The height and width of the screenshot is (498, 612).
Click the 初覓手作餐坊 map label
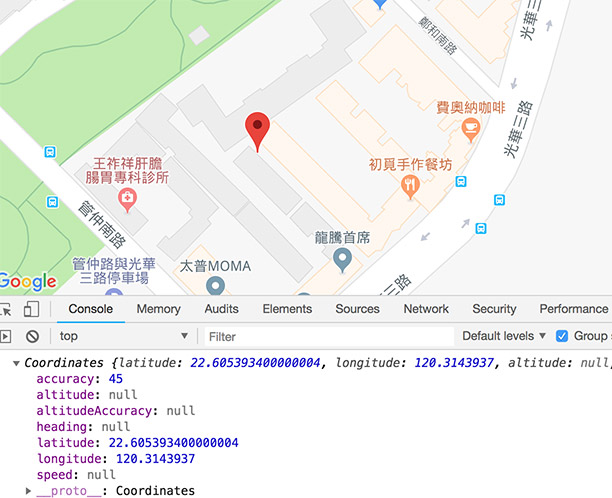coord(410,164)
